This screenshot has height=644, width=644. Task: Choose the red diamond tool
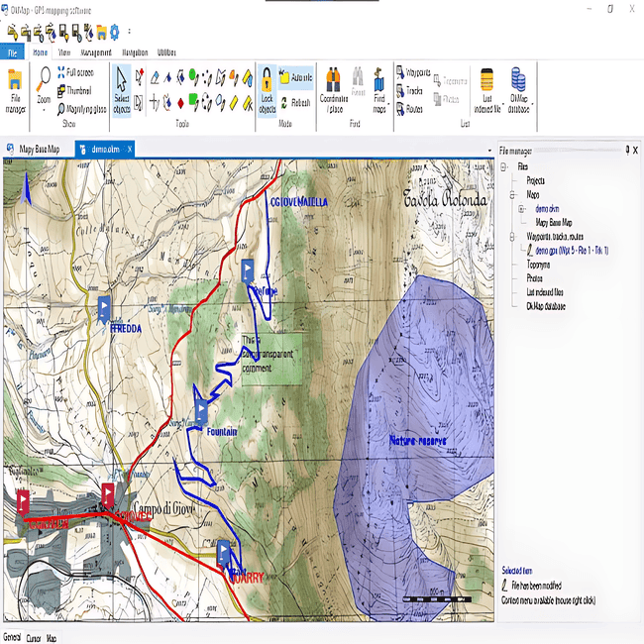[x=180, y=103]
